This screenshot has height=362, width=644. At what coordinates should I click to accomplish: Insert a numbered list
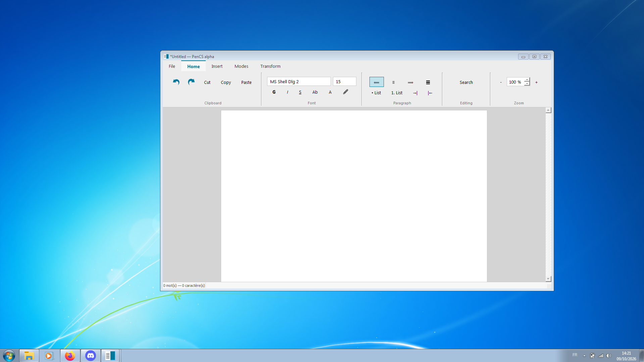click(397, 93)
